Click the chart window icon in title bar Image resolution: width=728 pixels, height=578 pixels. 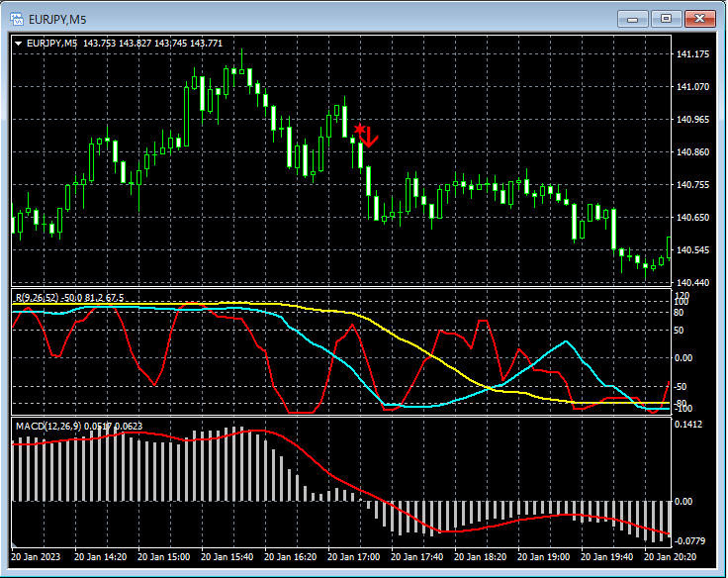click(x=17, y=18)
